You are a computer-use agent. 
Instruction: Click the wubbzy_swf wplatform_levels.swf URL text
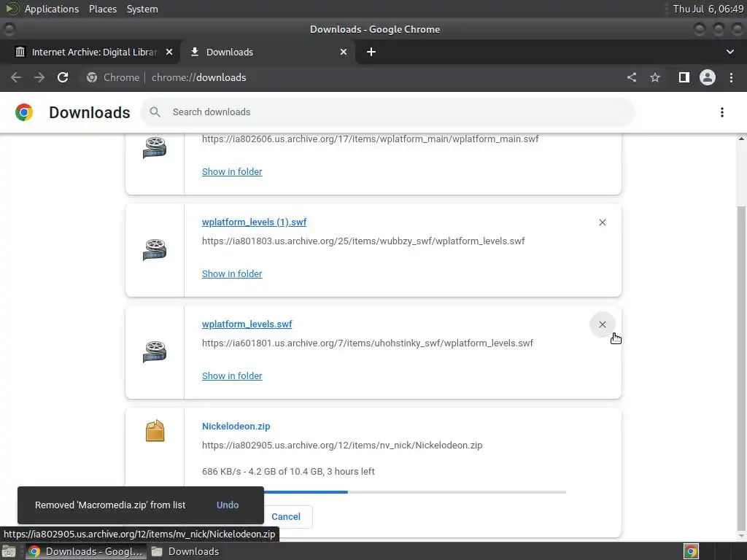tap(363, 241)
